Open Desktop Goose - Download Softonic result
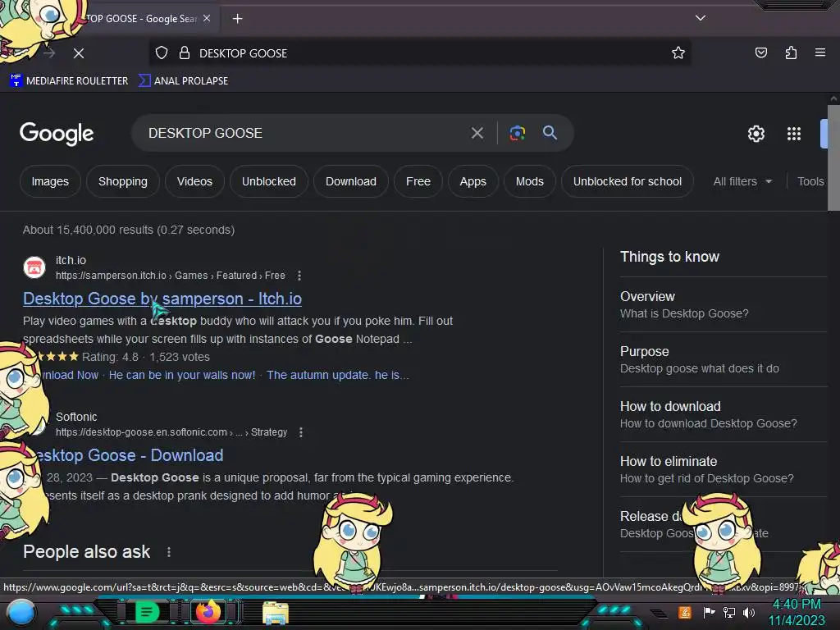This screenshot has height=630, width=840. pos(129,455)
